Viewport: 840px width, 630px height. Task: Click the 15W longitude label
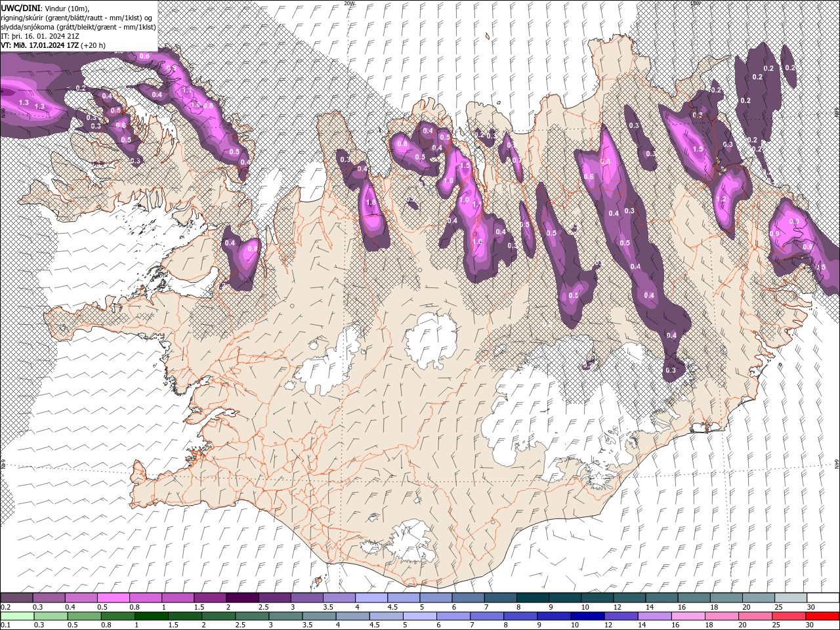tap(696, 3)
